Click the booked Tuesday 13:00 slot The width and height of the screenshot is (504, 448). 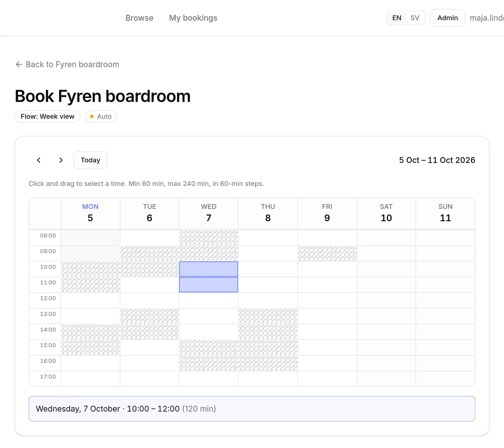[x=150, y=316]
